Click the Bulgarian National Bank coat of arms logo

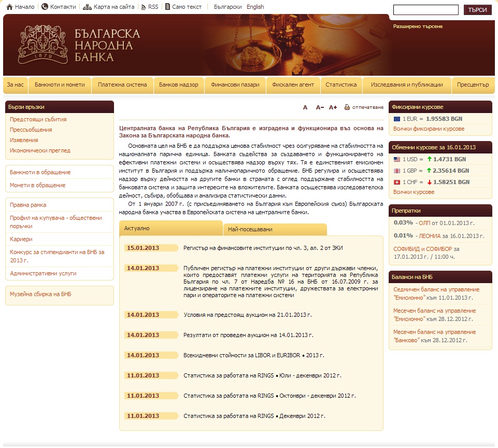pyautogui.click(x=43, y=45)
